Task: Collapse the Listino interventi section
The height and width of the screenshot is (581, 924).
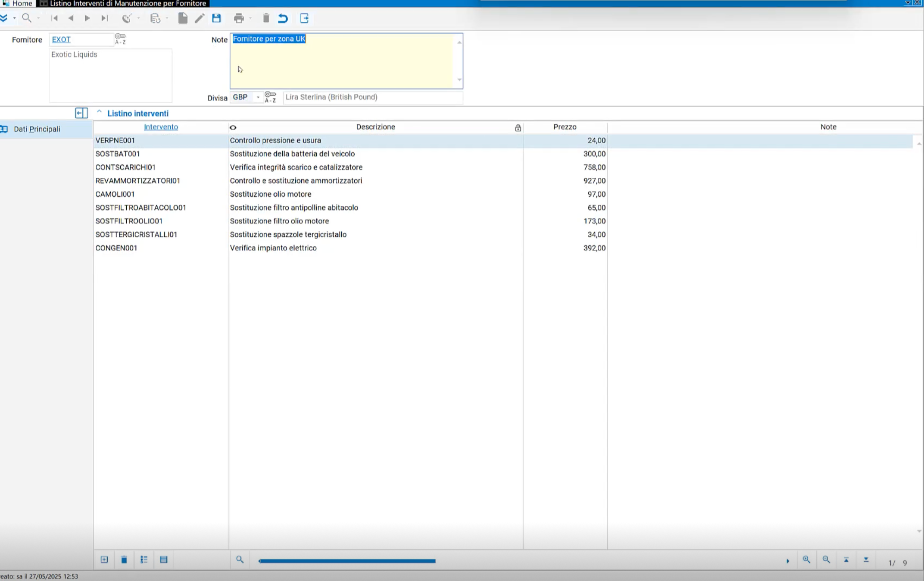Action: pyautogui.click(x=99, y=112)
